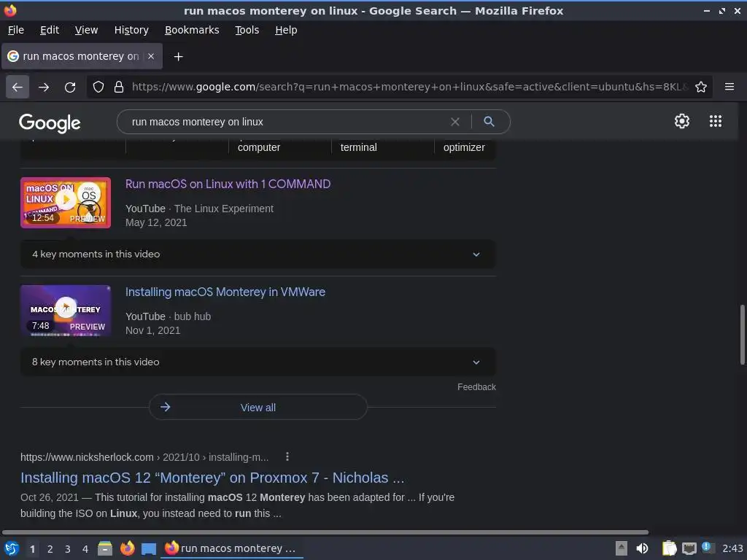Open the Help menu
This screenshot has width=747, height=560.
click(286, 30)
